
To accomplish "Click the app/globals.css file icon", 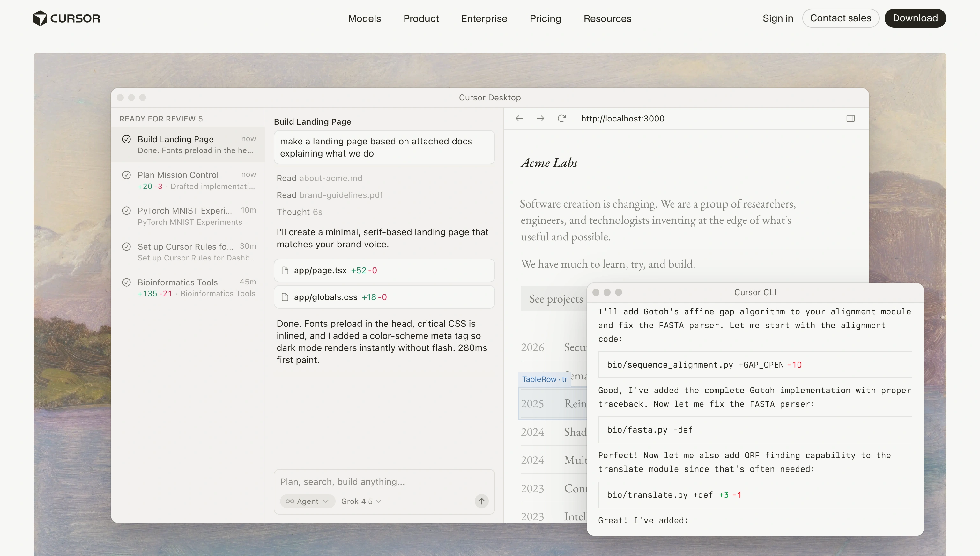I will [285, 297].
